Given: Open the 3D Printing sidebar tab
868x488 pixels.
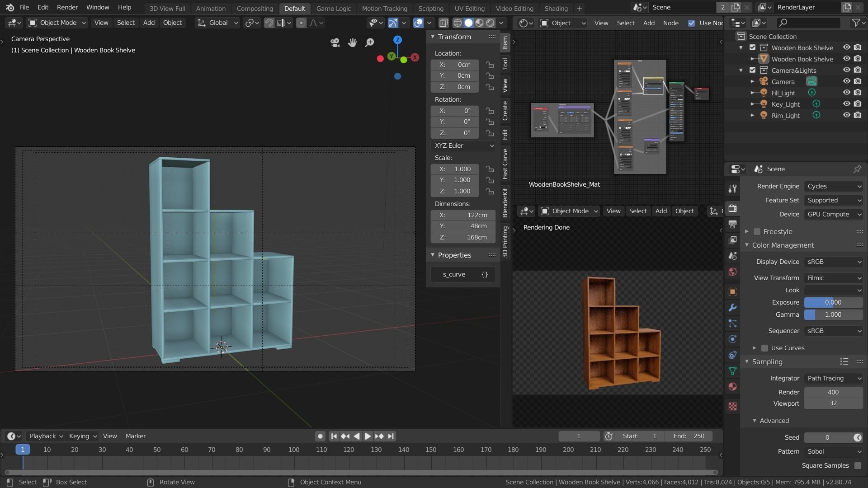Looking at the screenshot, I should [x=505, y=241].
